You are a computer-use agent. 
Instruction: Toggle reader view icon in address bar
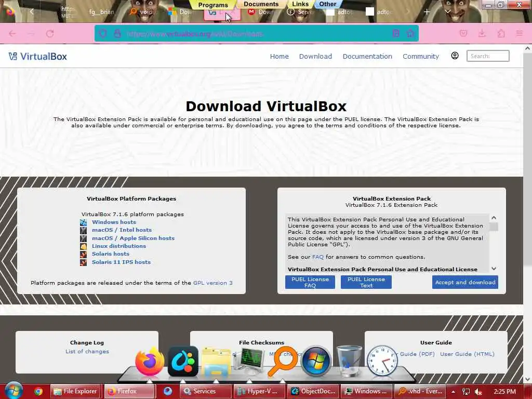pyautogui.click(x=395, y=33)
